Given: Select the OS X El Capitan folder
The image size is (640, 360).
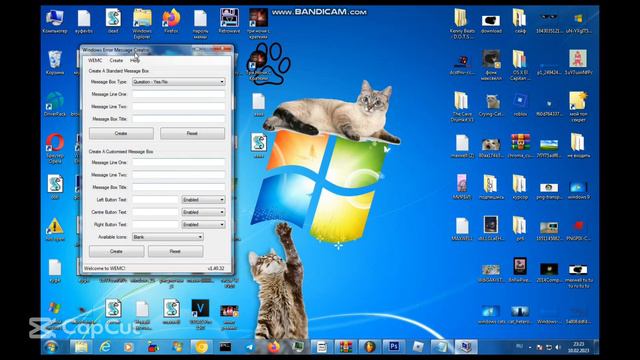Looking at the screenshot, I should 520,65.
